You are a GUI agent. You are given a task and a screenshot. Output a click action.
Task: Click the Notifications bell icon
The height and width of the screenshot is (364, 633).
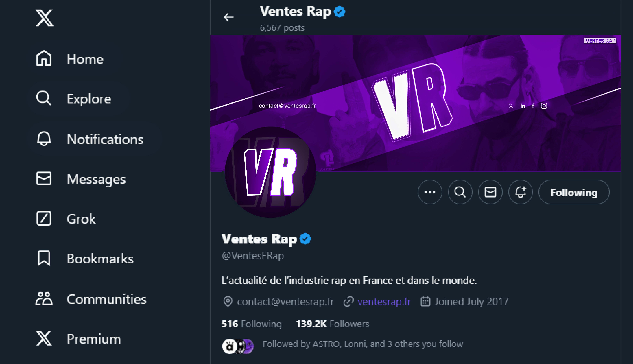pos(44,139)
